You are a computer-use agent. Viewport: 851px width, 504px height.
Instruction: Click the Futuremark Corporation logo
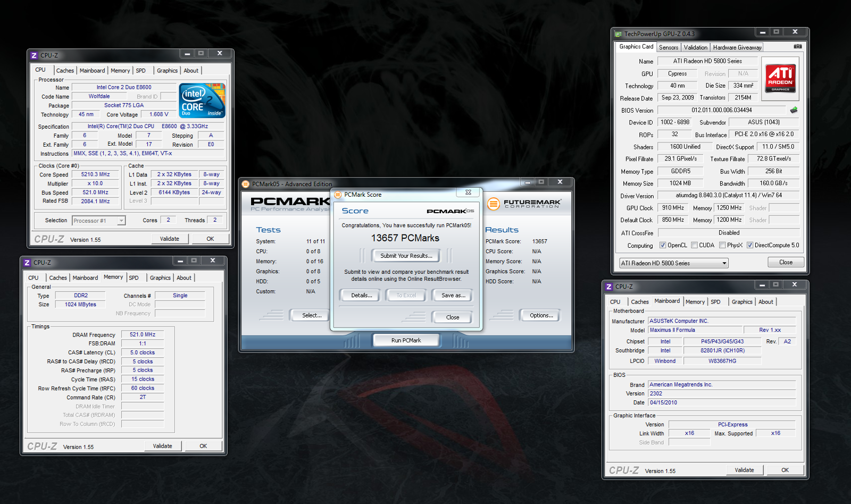pyautogui.click(x=524, y=204)
